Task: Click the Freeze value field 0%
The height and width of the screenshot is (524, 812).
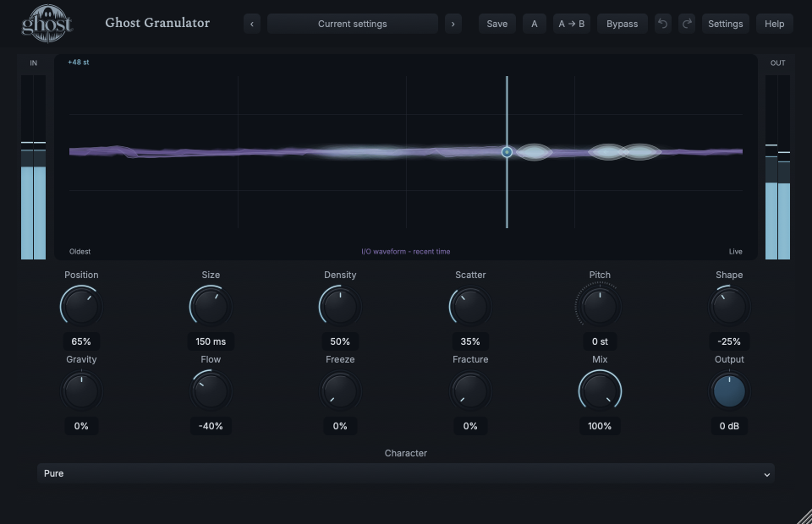Action: tap(340, 426)
